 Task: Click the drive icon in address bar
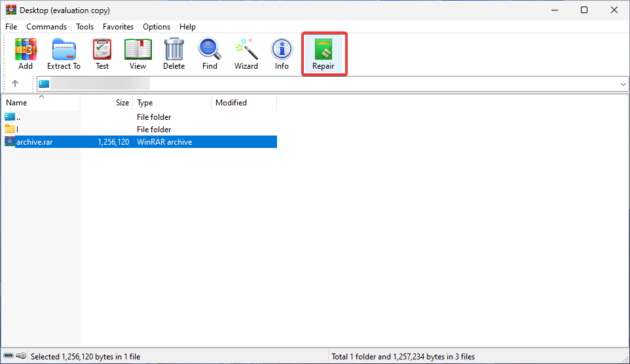coord(44,84)
